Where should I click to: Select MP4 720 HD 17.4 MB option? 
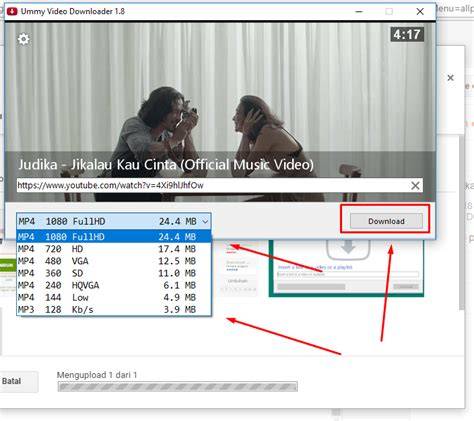(114, 249)
